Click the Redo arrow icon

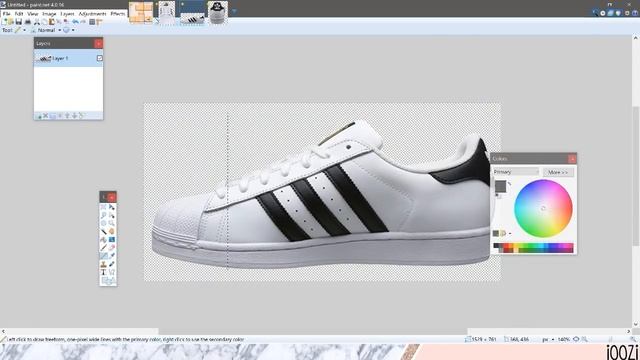click(x=83, y=22)
